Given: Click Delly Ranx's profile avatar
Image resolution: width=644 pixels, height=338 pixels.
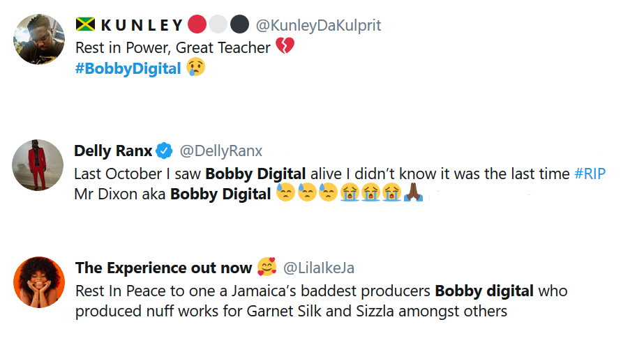Looking at the screenshot, I should pyautogui.click(x=38, y=164).
